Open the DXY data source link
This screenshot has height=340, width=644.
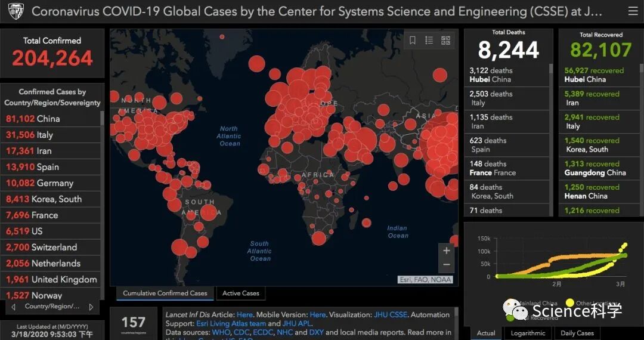tap(316, 332)
